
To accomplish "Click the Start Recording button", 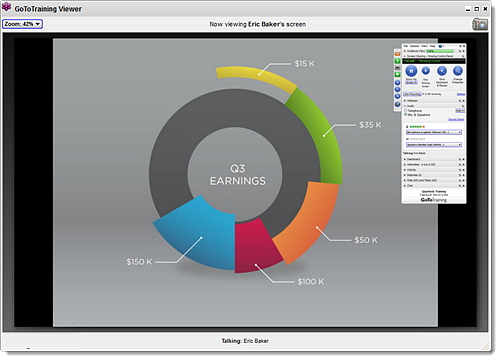I will coord(412,94).
